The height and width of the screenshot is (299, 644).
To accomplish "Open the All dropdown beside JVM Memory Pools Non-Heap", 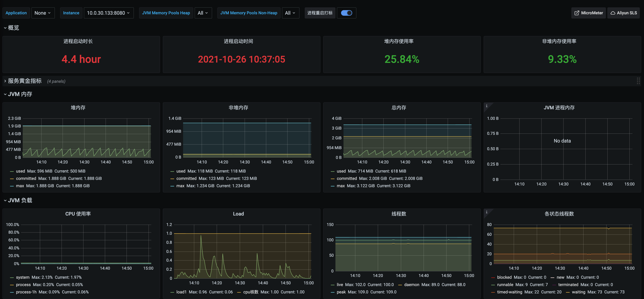I will click(290, 13).
